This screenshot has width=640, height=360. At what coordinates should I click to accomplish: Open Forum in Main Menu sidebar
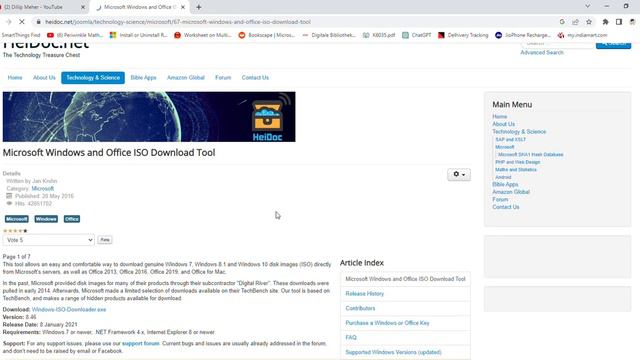pyautogui.click(x=500, y=200)
